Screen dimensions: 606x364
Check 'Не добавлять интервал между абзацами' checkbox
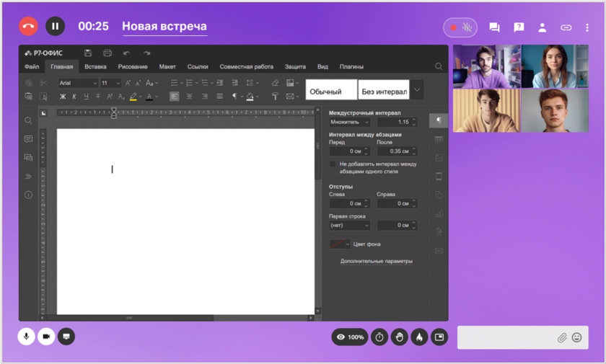[x=333, y=164]
